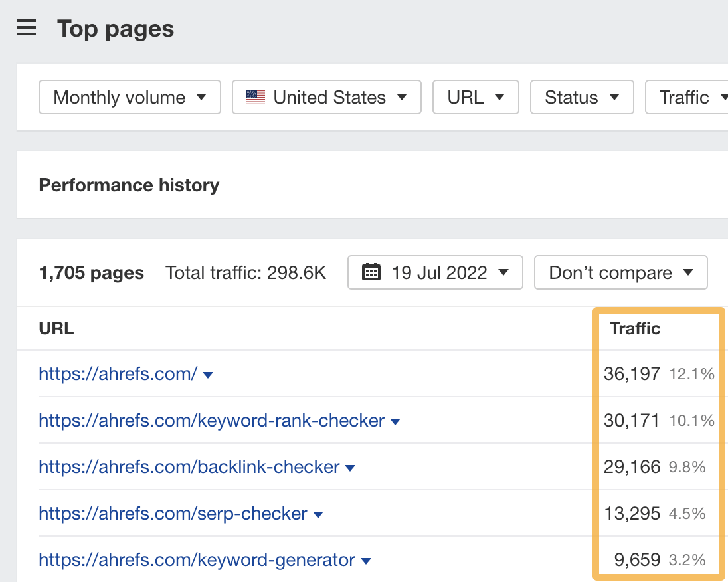Open caret beside the backlink-checker URL
Screen dimensions: 728x582
coord(350,467)
